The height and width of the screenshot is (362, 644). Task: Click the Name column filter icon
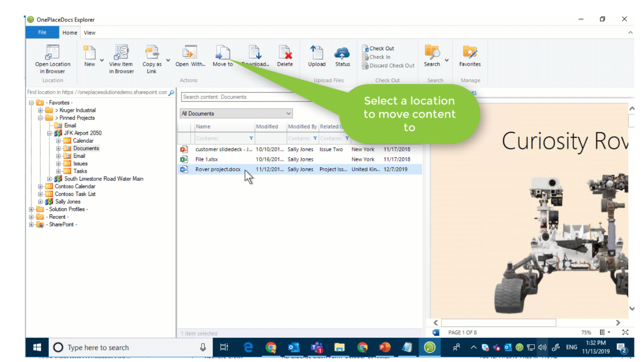click(x=251, y=138)
